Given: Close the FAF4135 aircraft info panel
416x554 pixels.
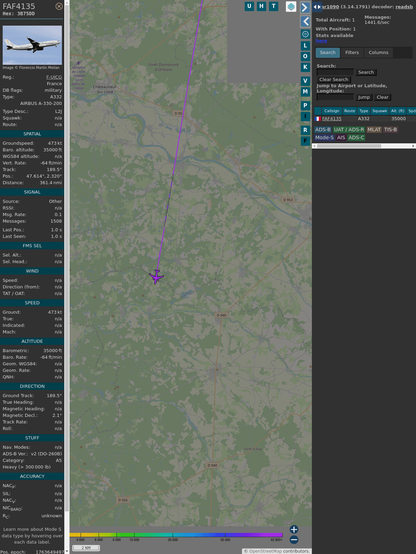Looking at the screenshot, I should pyautogui.click(x=59, y=6).
